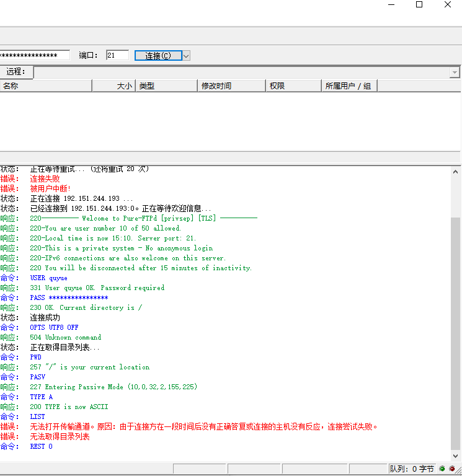Maximize the application window
Image resolution: width=462 pixels, height=476 pixels.
[419, 4]
